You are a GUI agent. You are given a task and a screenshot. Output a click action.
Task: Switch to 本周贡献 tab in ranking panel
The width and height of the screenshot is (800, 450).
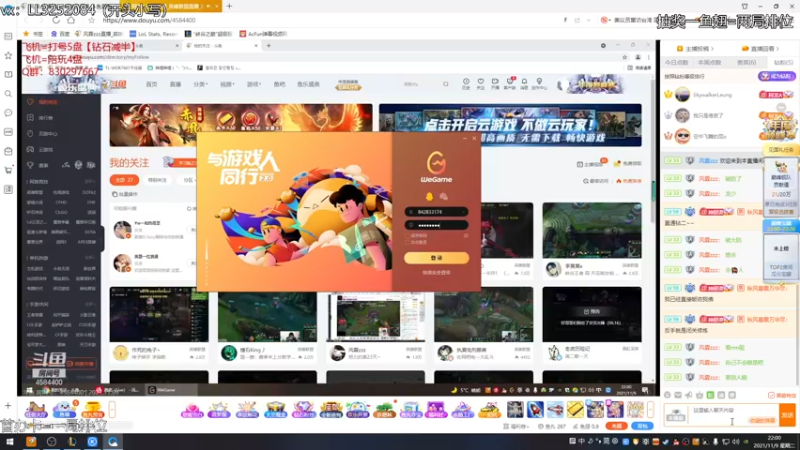710,62
